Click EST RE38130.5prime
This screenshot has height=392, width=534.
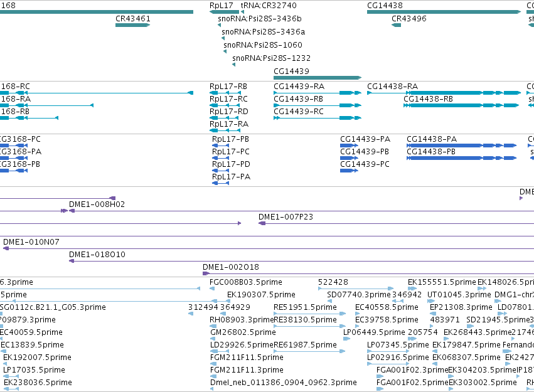[x=309, y=326]
